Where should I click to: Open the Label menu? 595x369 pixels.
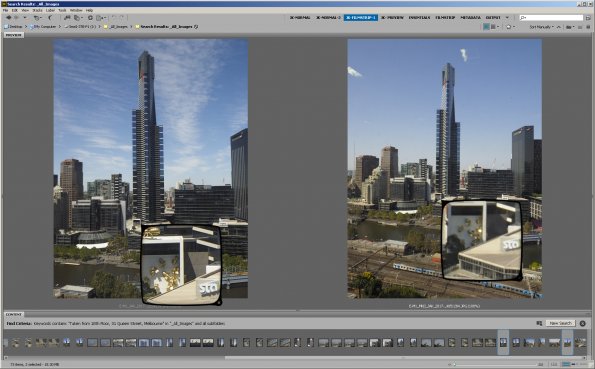(50, 10)
